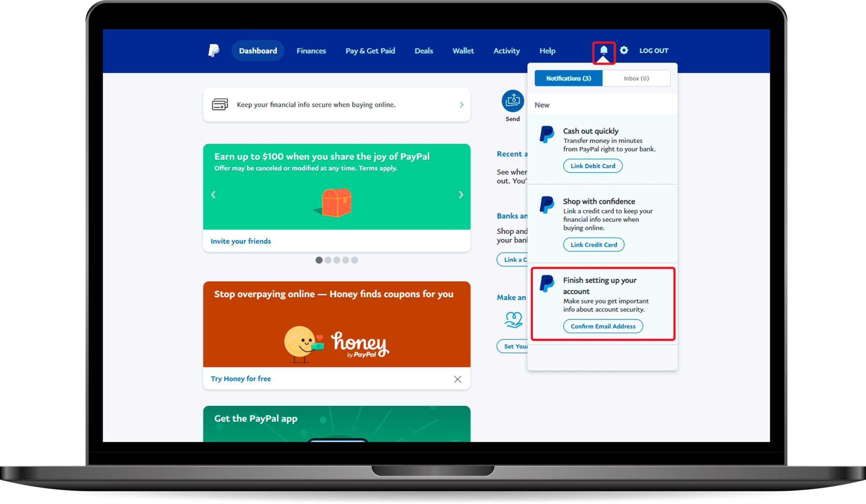866x504 pixels.
Task: Open settings gear icon
Action: coord(624,50)
